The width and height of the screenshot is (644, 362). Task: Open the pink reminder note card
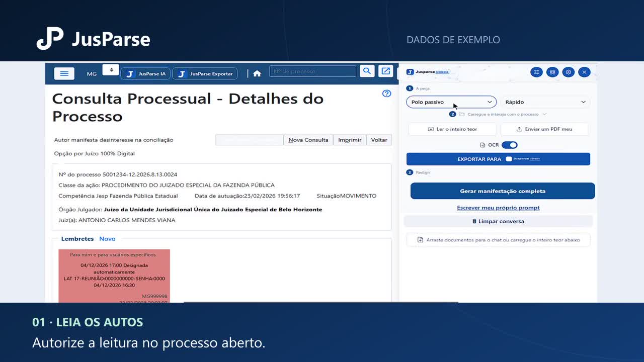click(x=114, y=276)
